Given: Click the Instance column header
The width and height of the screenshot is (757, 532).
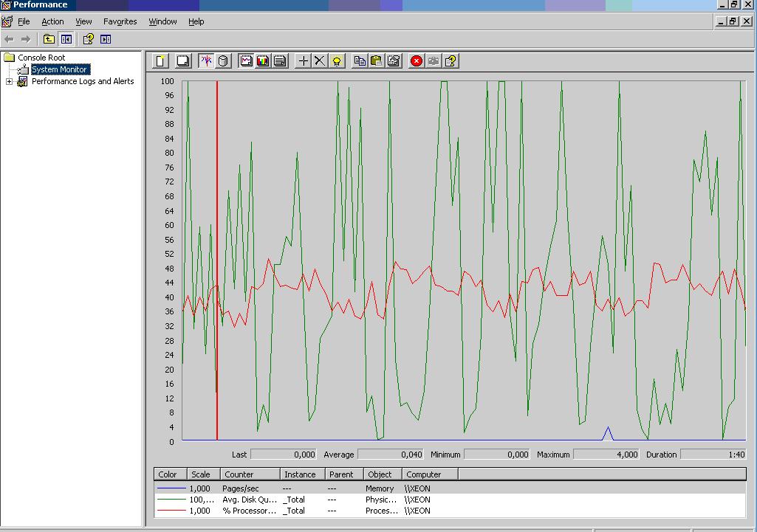Looking at the screenshot, I should pos(300,474).
